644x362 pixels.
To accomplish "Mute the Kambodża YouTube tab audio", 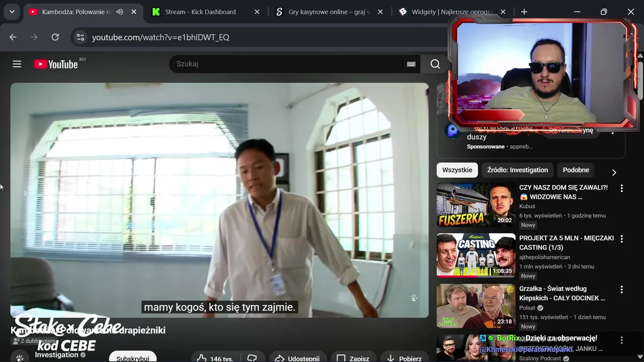I will pos(120,12).
